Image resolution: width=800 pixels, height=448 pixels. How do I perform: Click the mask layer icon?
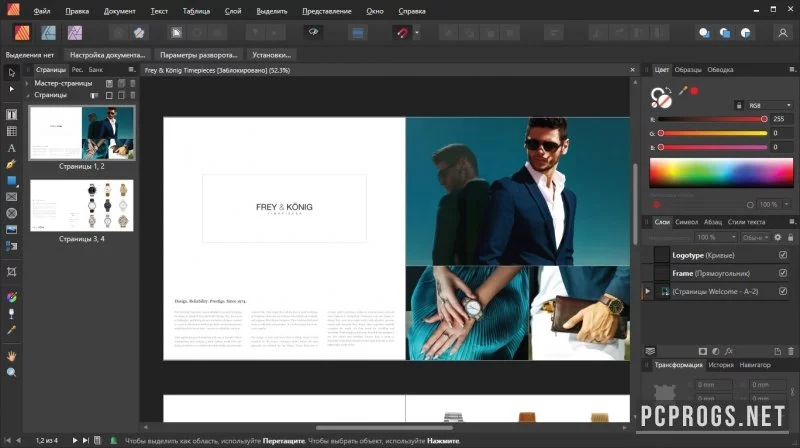click(703, 351)
